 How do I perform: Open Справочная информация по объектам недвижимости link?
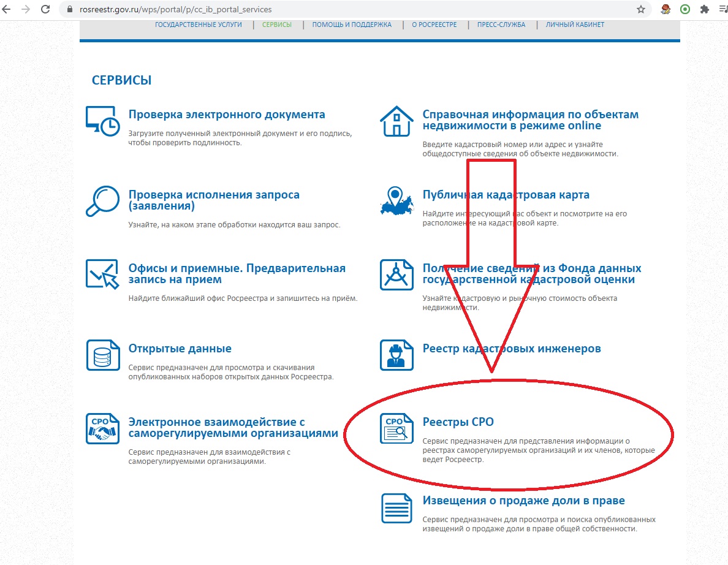(x=530, y=119)
